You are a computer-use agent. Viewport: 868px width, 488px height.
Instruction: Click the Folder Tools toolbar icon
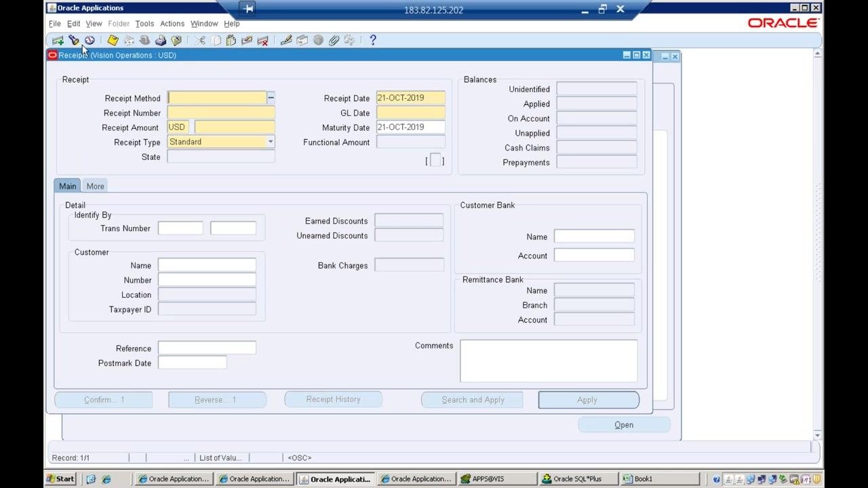[x=349, y=41]
